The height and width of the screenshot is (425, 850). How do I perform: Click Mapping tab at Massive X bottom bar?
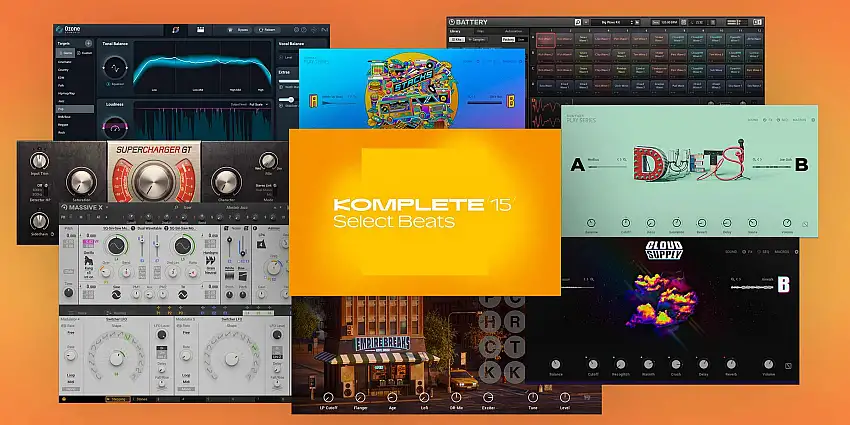point(118,399)
